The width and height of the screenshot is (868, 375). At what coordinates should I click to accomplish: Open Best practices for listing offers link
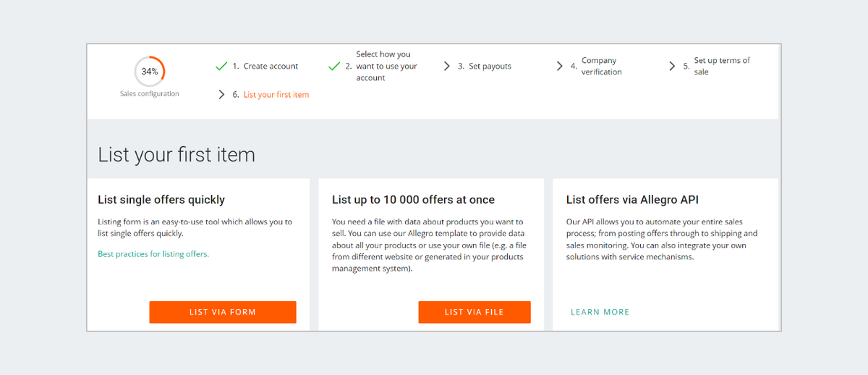[153, 254]
